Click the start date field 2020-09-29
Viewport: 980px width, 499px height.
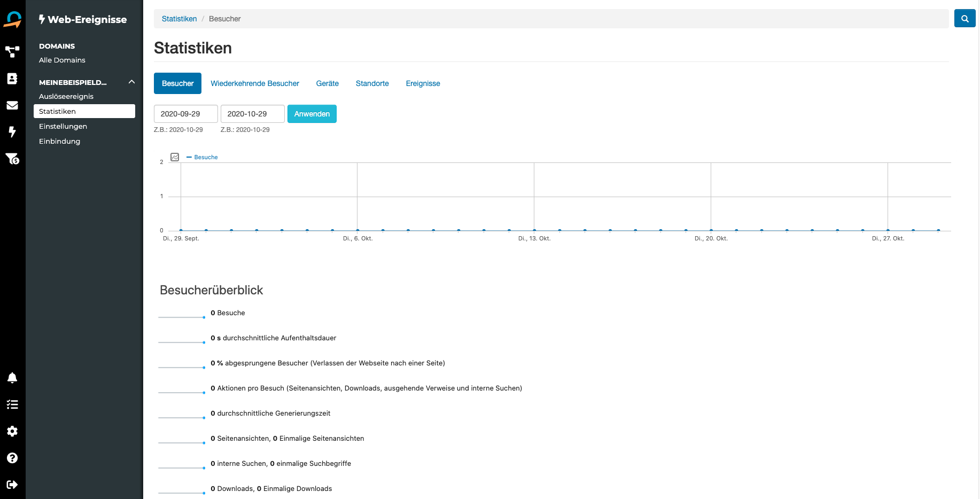[x=185, y=114]
